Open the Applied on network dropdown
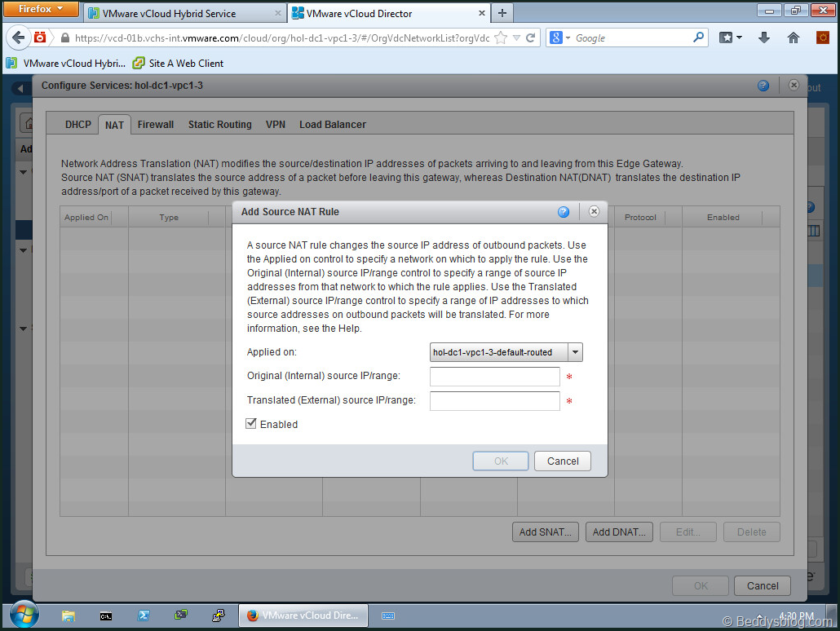Image resolution: width=840 pixels, height=631 pixels. [x=575, y=352]
